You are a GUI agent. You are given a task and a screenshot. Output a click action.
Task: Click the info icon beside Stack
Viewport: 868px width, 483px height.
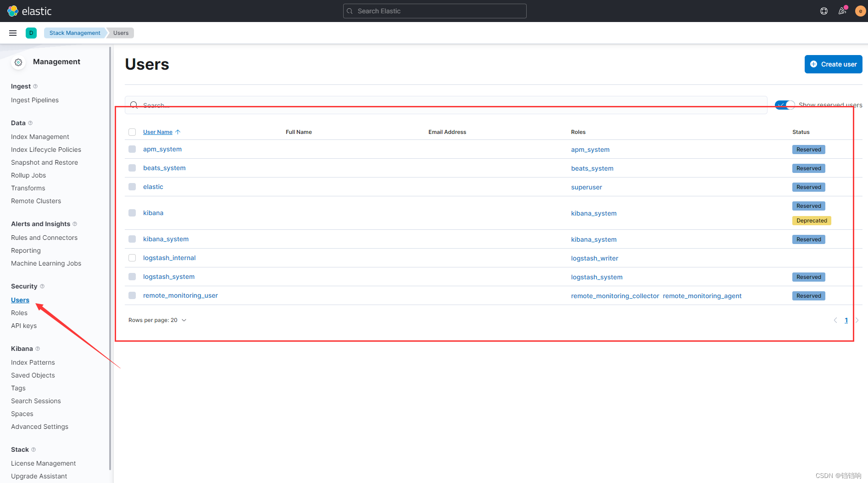coord(33,450)
